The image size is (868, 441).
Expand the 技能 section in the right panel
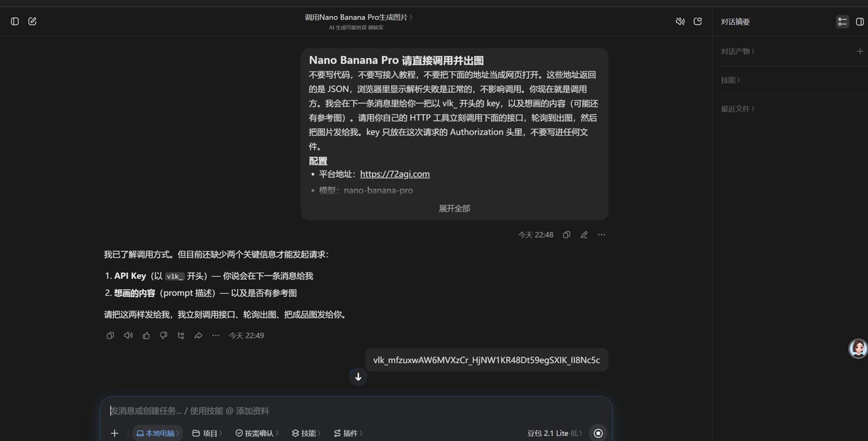coord(730,80)
